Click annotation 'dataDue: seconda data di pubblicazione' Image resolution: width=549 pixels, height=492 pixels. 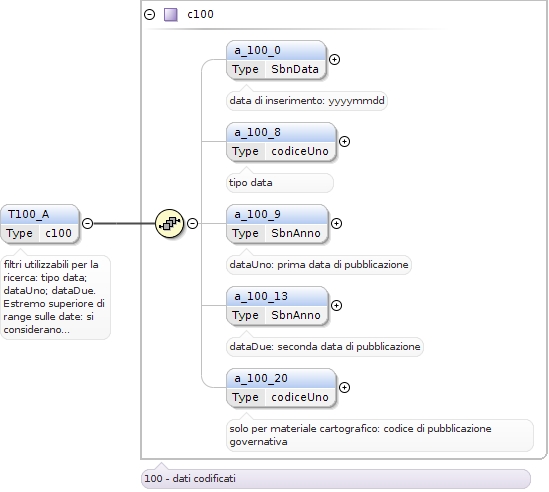(325, 347)
